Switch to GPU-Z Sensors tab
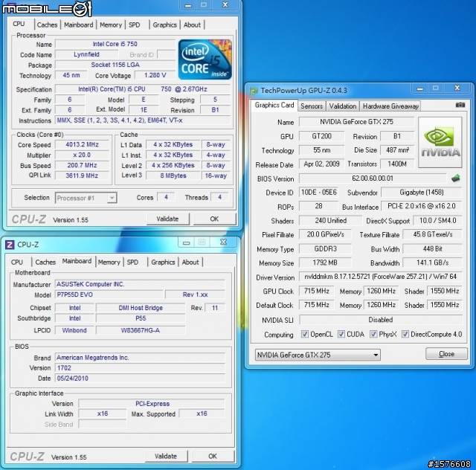The image size is (476, 470). (312, 106)
